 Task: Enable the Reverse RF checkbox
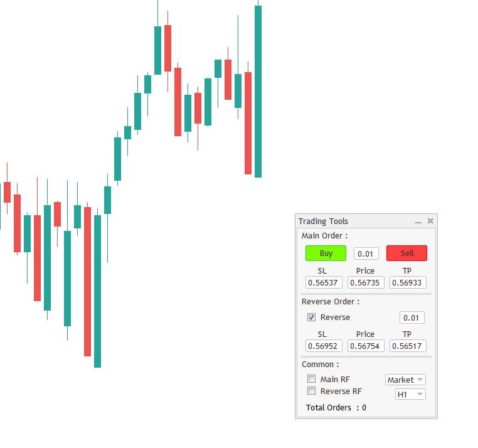(x=312, y=391)
